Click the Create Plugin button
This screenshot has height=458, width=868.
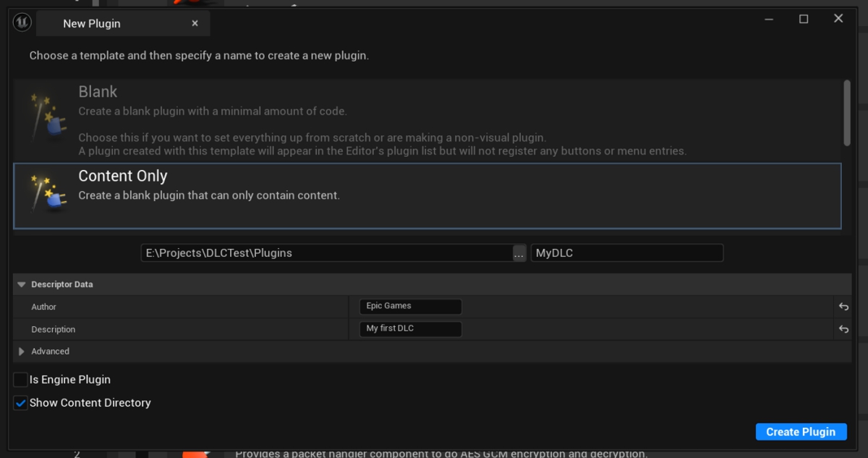[x=801, y=432]
